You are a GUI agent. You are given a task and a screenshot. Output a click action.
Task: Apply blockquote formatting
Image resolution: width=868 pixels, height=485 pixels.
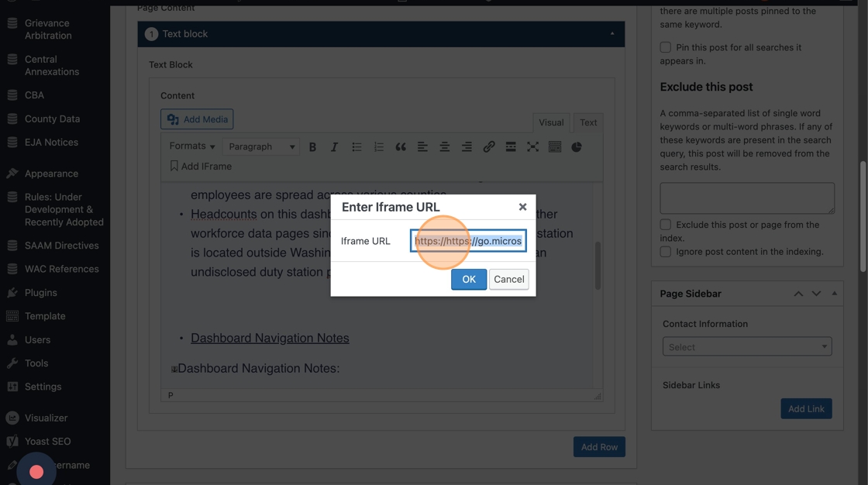(x=401, y=146)
